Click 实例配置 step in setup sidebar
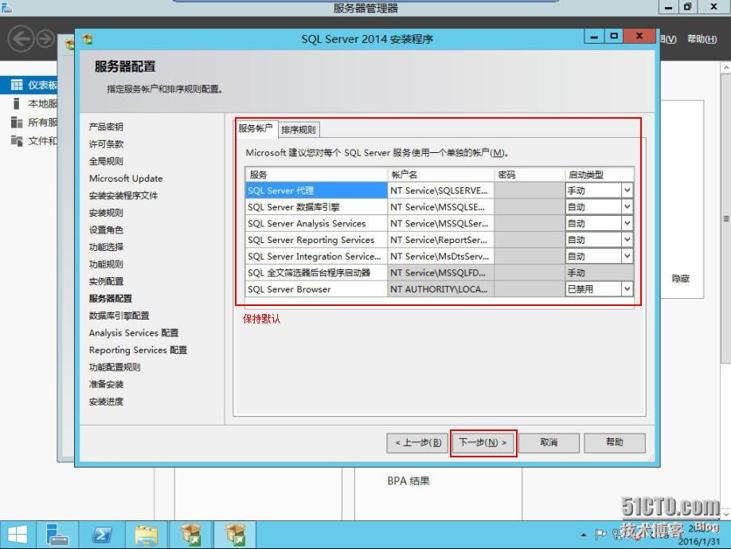The width and height of the screenshot is (731, 549). [106, 281]
